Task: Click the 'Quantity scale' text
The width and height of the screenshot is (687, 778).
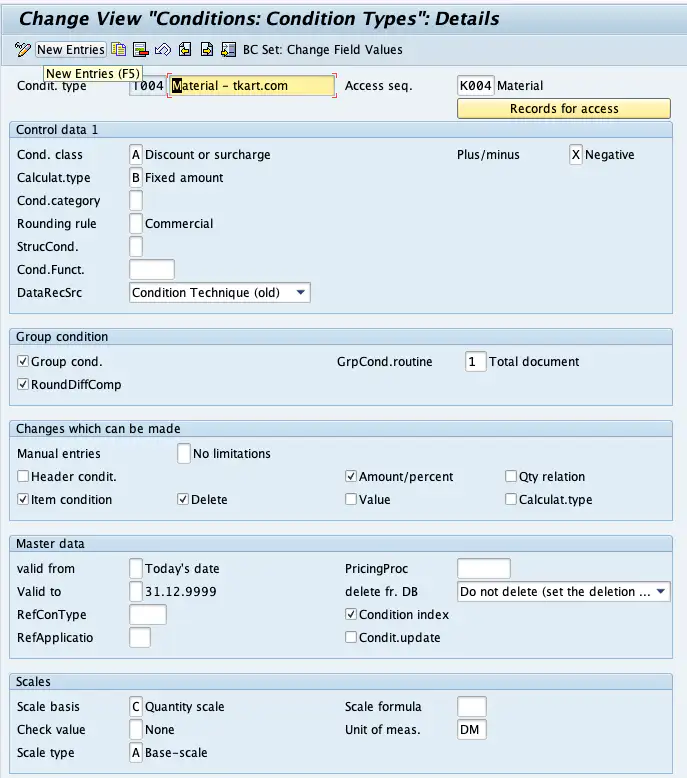Action: coord(185,707)
